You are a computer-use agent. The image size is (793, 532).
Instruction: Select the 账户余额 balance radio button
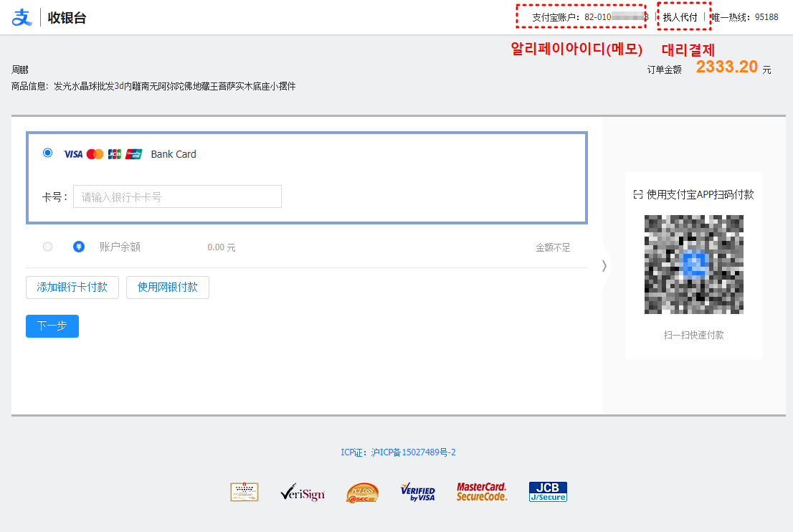click(x=47, y=246)
